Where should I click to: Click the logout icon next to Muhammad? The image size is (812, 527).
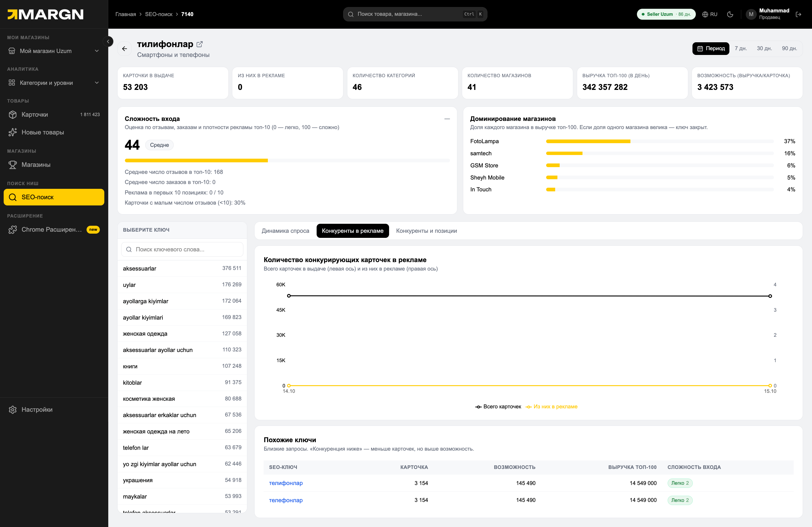point(798,14)
